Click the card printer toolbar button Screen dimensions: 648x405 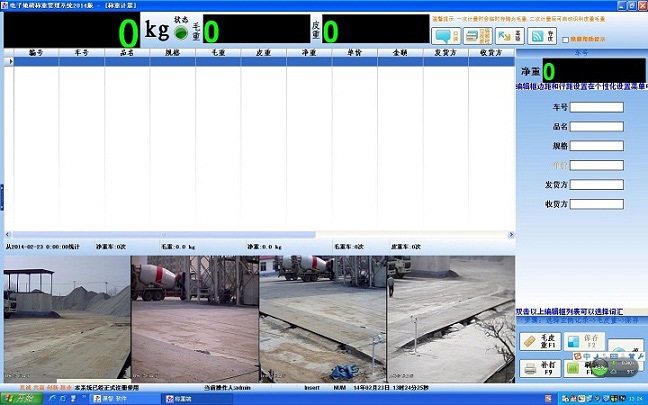click(477, 35)
